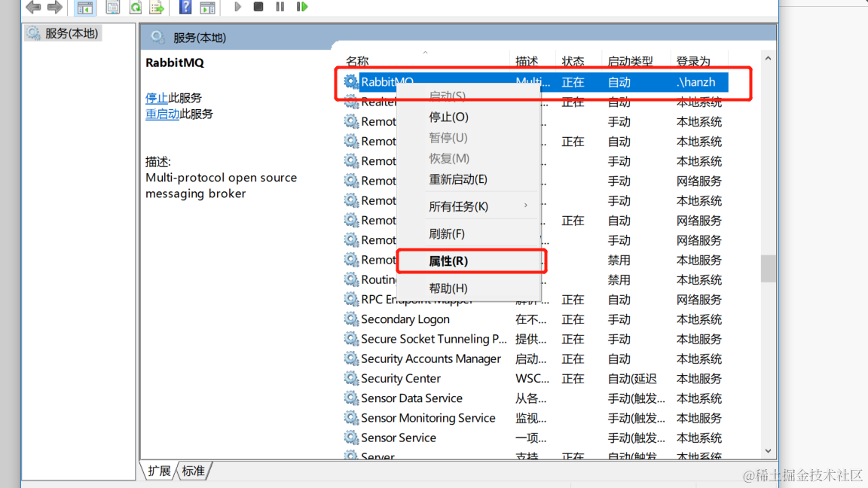Switch to the 标准 tab
Image resolution: width=868 pixels, height=488 pixels.
point(193,471)
